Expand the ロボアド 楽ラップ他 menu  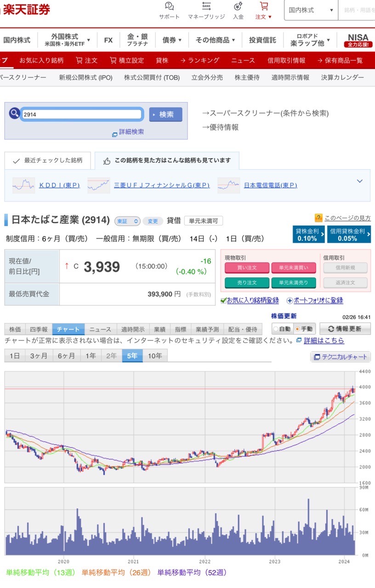tap(310, 40)
